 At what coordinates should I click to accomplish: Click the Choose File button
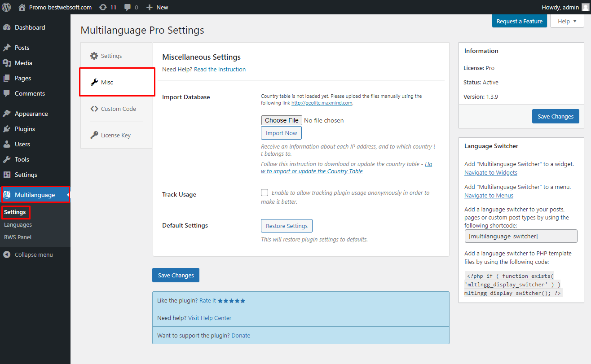point(282,120)
